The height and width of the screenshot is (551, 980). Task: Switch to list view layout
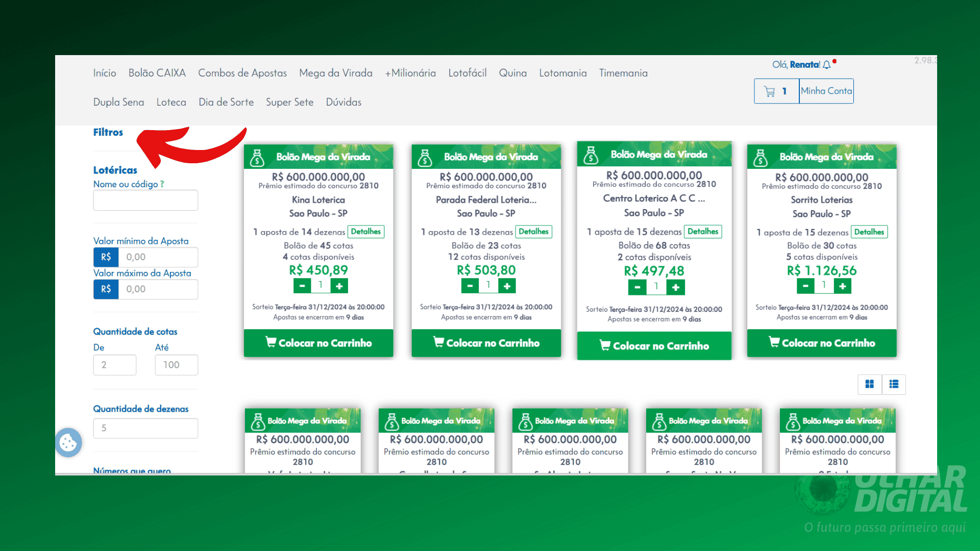(x=894, y=384)
